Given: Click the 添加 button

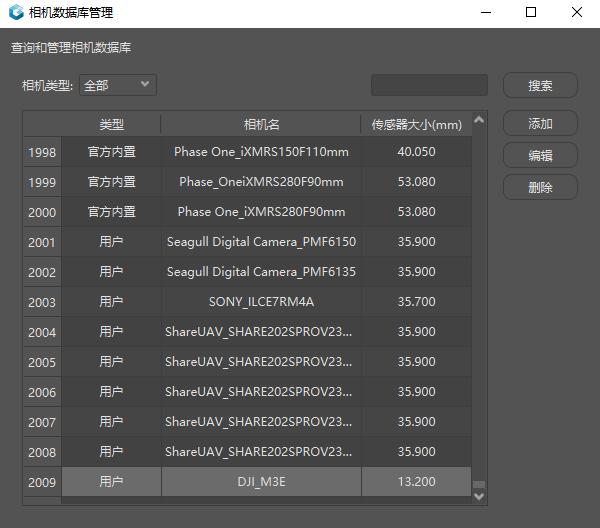Looking at the screenshot, I should click(x=540, y=123).
